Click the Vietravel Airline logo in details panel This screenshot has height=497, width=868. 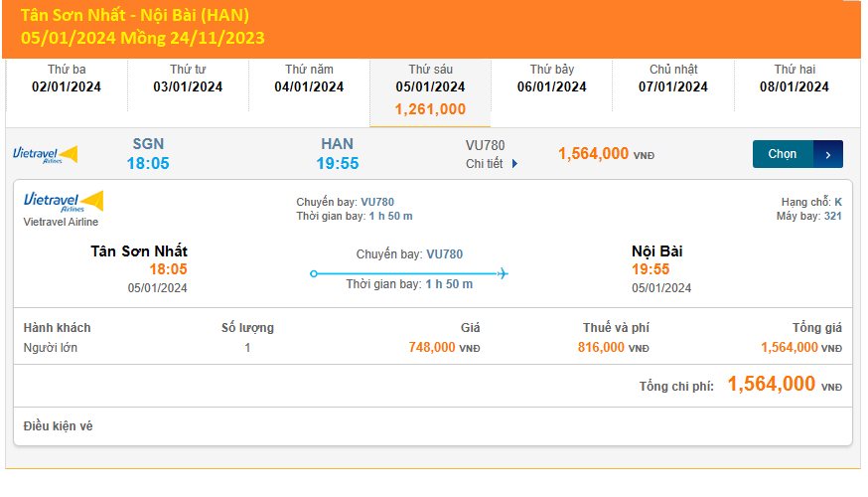pyautogui.click(x=63, y=203)
